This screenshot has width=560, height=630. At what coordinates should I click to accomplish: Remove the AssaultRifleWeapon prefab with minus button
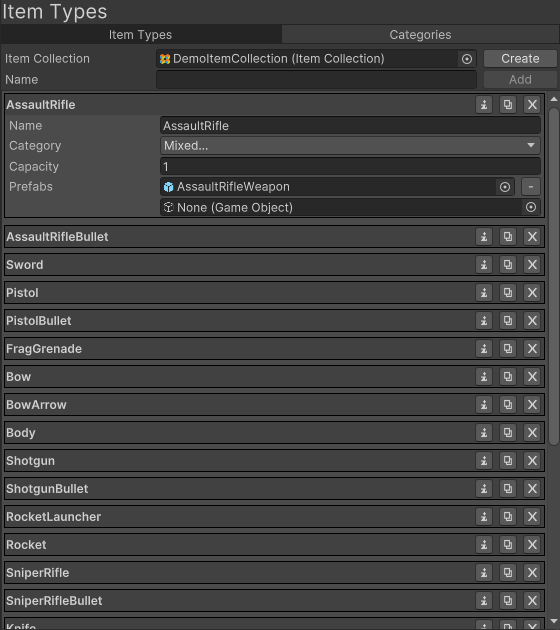pos(531,187)
